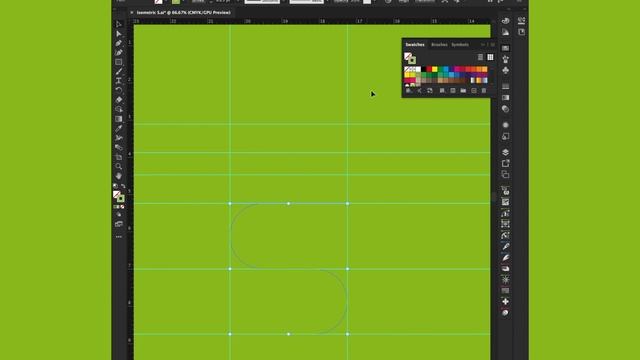The height and width of the screenshot is (360, 640).
Task: Switch to the Swatches tab
Action: tap(415, 44)
